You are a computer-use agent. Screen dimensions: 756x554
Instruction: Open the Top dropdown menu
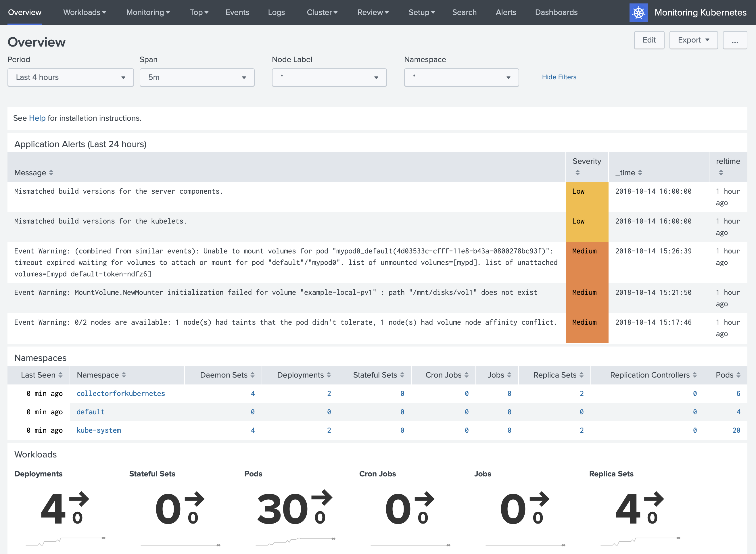pyautogui.click(x=199, y=12)
